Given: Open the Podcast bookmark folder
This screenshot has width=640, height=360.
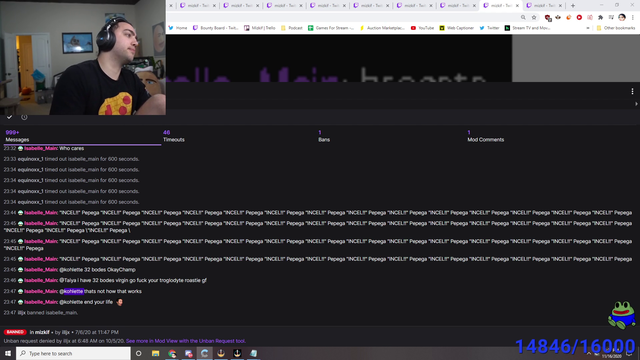Looking at the screenshot, I should click(x=291, y=28).
